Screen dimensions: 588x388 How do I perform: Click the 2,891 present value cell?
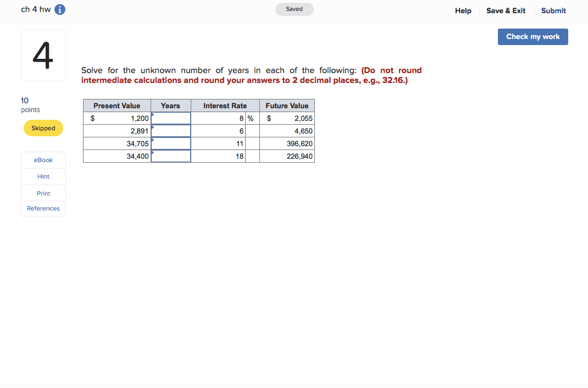117,131
